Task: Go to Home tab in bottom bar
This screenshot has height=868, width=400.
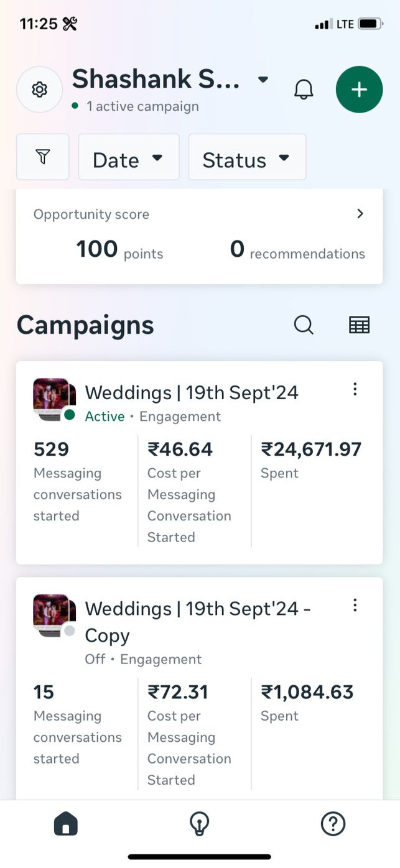Action: pos(66,824)
